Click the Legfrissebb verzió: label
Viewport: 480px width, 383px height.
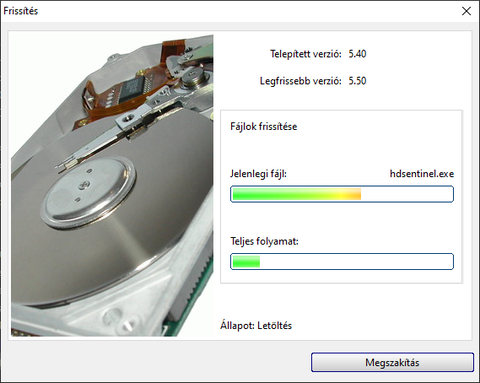tap(301, 81)
